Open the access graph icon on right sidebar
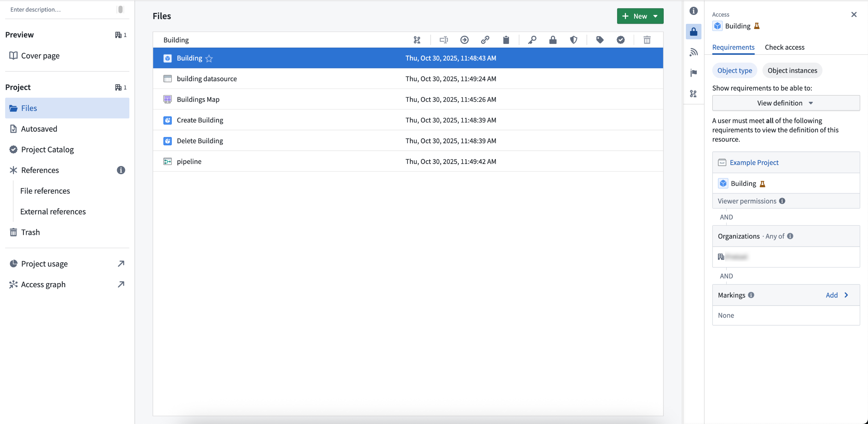This screenshot has height=424, width=868. [694, 94]
